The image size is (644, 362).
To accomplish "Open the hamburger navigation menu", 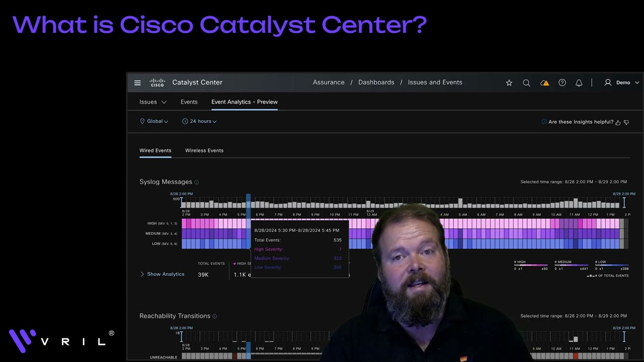I will tap(137, 83).
